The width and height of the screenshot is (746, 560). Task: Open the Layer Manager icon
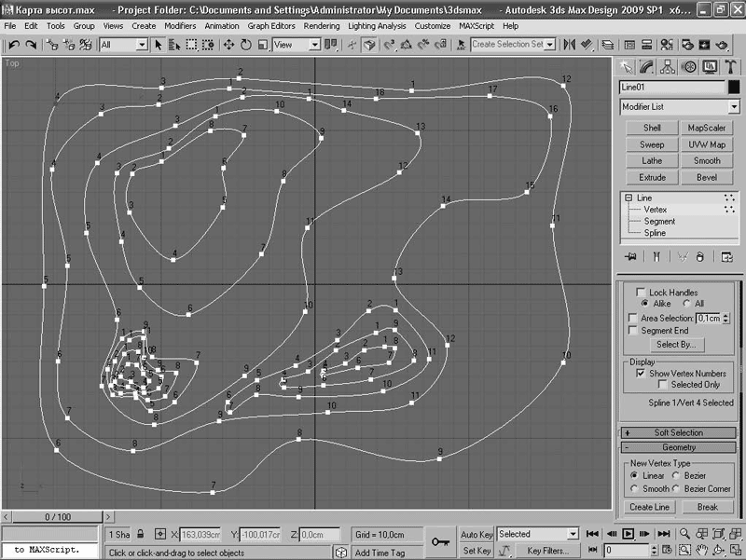(x=608, y=45)
